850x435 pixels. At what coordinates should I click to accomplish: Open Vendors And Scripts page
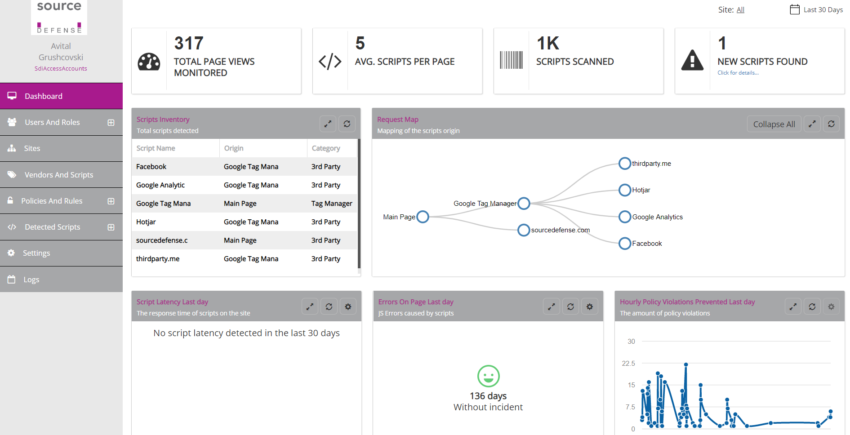(x=61, y=175)
